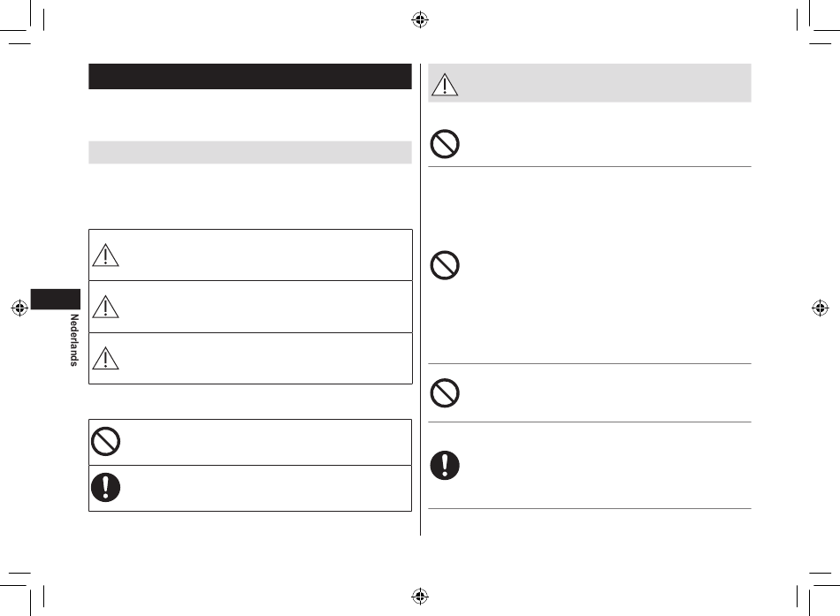Click registration crosshair mark below the page
Screen dimensions: 840x616
[x=420, y=596]
